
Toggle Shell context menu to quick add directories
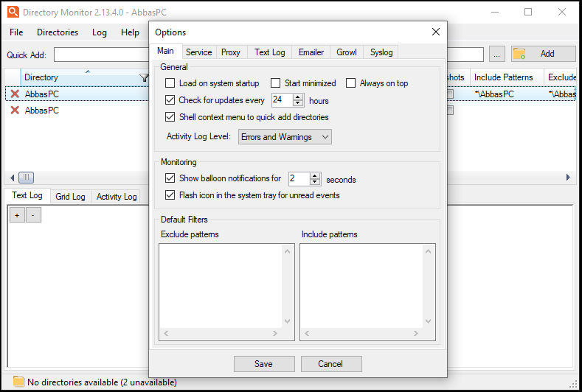pos(170,117)
